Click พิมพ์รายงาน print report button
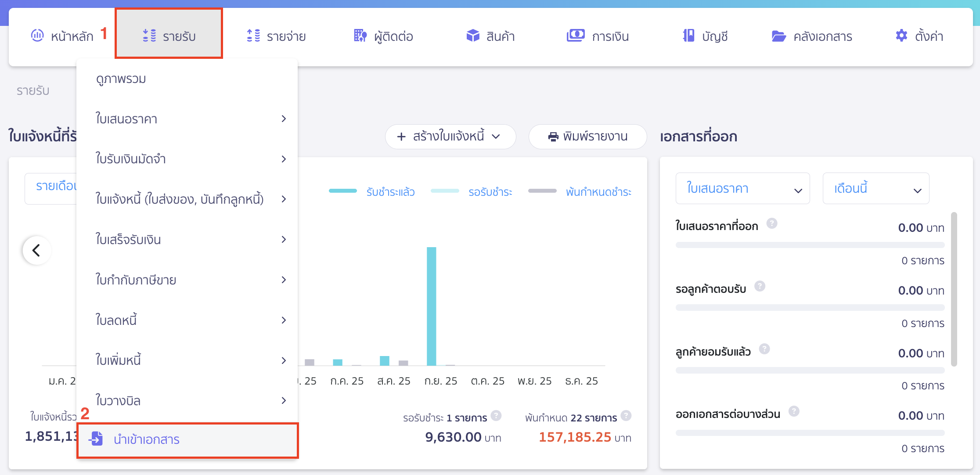The height and width of the screenshot is (475, 980). [587, 137]
